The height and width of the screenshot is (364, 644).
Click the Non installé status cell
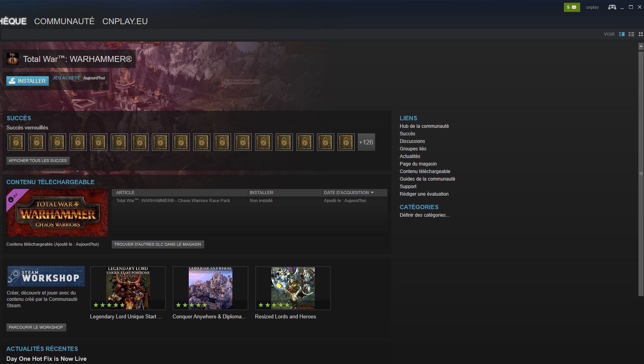(x=261, y=200)
